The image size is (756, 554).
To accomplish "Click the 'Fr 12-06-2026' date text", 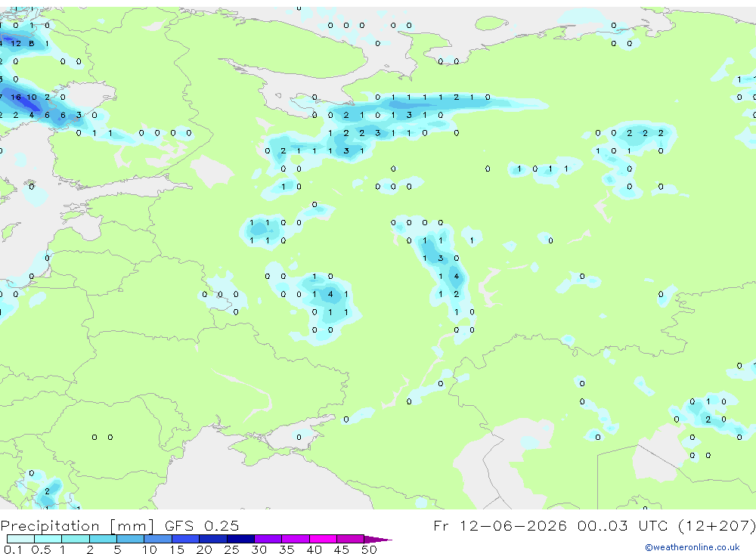I will pyautogui.click(x=500, y=525).
